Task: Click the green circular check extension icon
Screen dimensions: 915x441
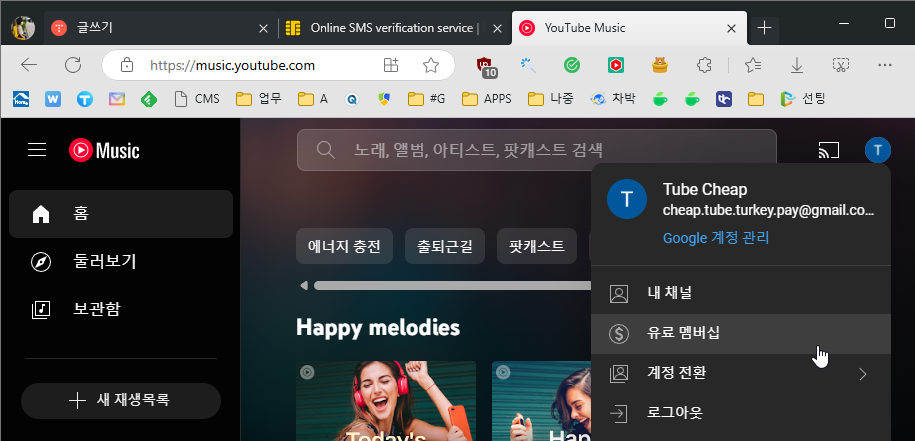Action: coord(572,65)
